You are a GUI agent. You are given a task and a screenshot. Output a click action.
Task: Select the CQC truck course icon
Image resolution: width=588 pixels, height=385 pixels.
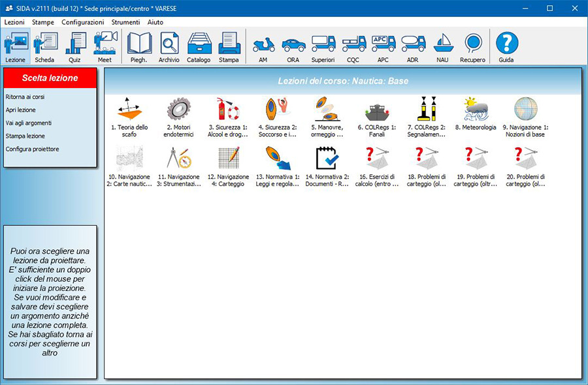[x=353, y=47]
